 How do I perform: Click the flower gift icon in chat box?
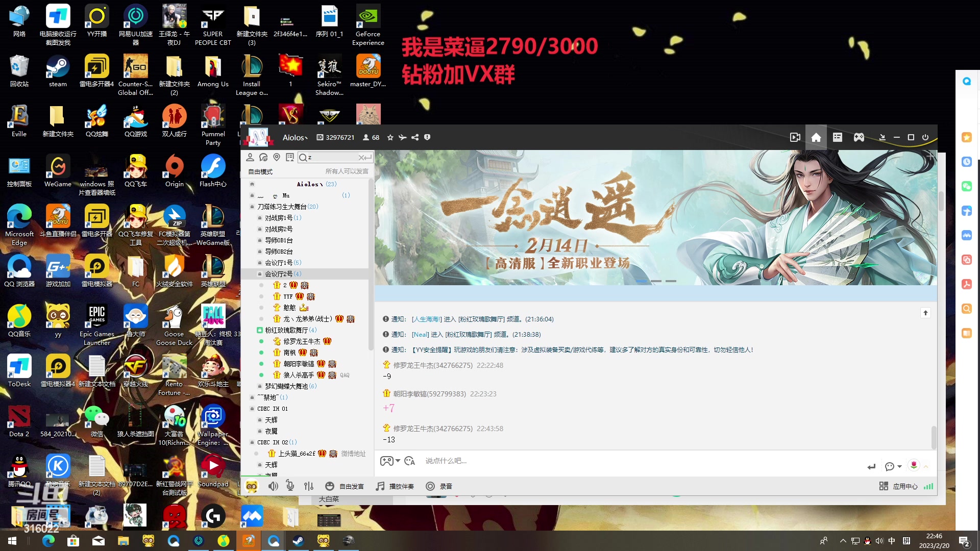914,465
